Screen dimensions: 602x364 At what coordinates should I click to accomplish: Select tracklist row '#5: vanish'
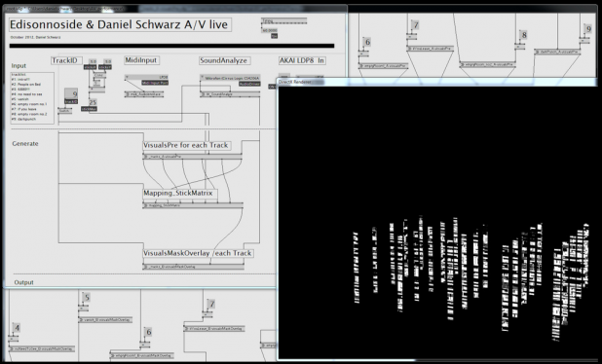20,99
